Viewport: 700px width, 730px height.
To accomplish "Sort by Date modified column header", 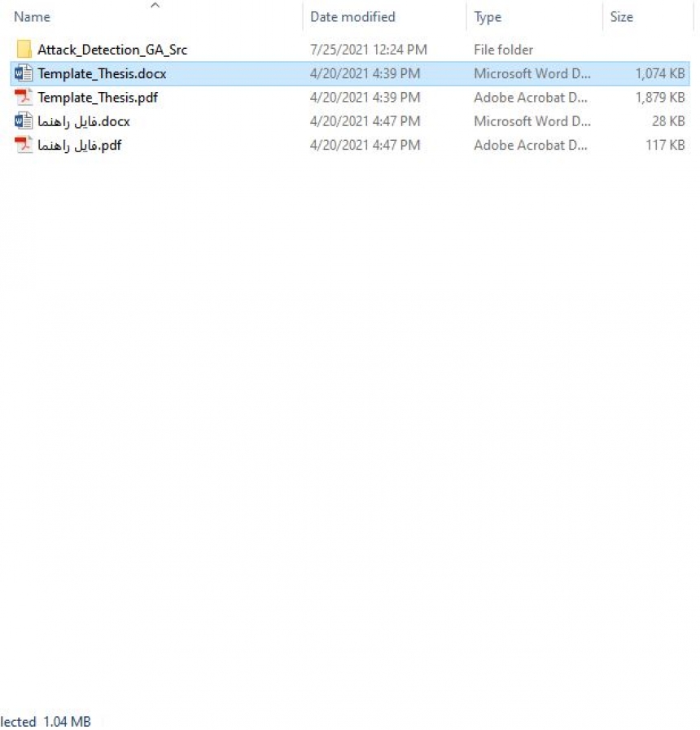I will (352, 17).
